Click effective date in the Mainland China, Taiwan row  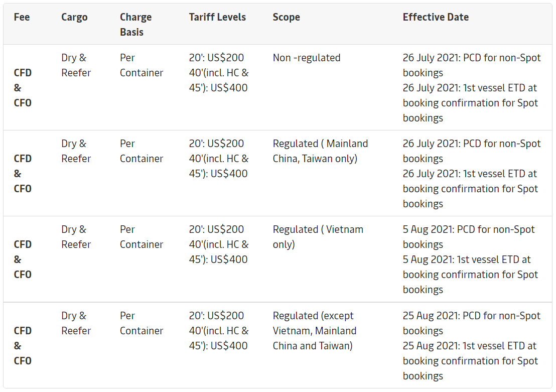point(471,174)
